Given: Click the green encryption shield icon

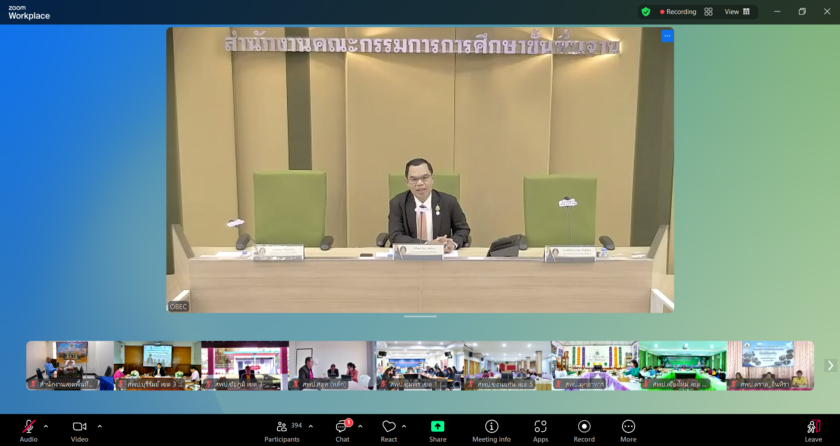Looking at the screenshot, I should pos(646,12).
